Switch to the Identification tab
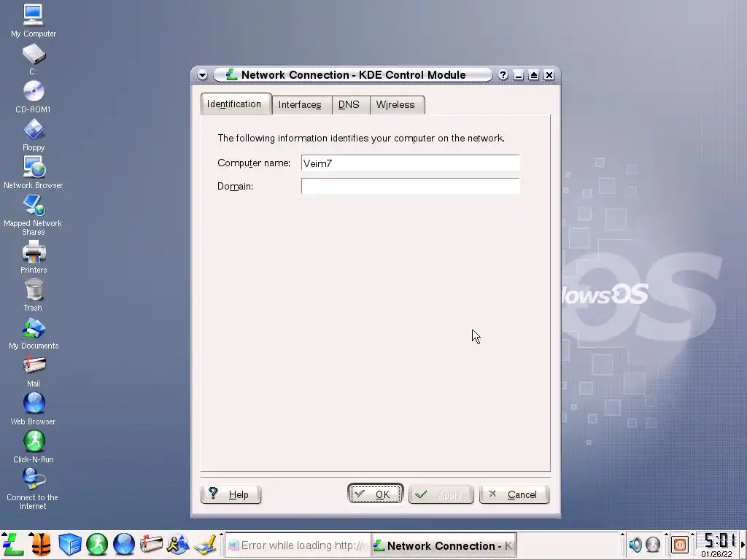The image size is (747, 560). tap(235, 104)
